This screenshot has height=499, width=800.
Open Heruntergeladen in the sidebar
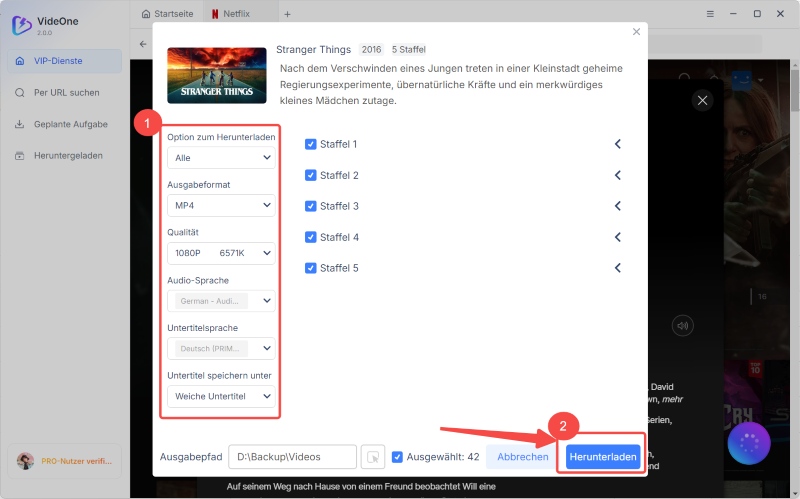point(65,156)
